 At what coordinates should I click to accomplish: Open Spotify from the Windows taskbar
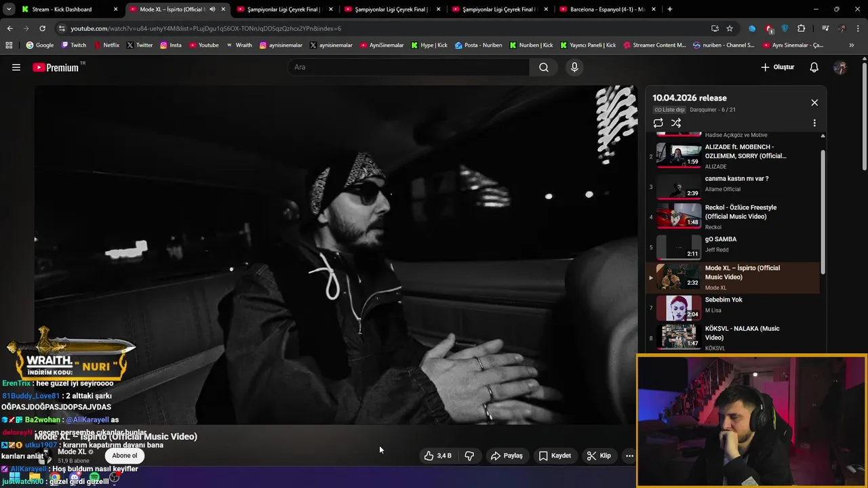pyautogui.click(x=94, y=478)
